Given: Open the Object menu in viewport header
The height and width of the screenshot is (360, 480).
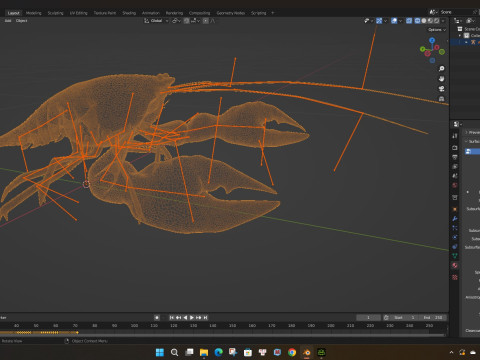Looking at the screenshot, I should [x=22, y=21].
